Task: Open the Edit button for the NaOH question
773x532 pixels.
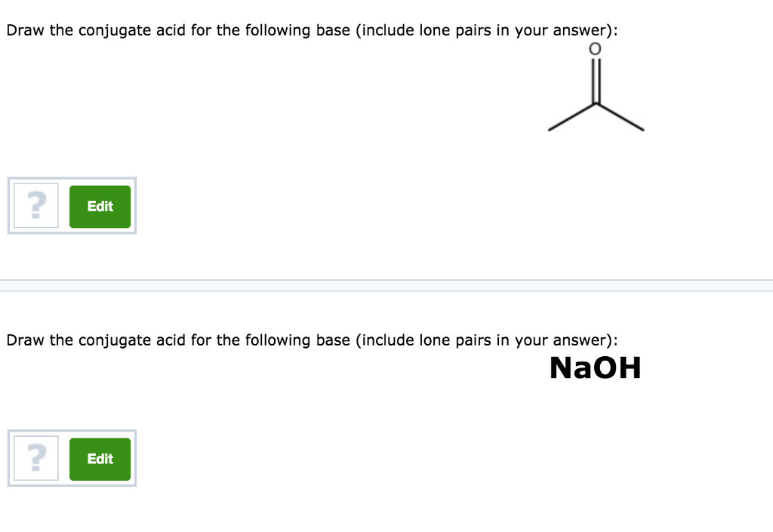Action: click(x=100, y=458)
